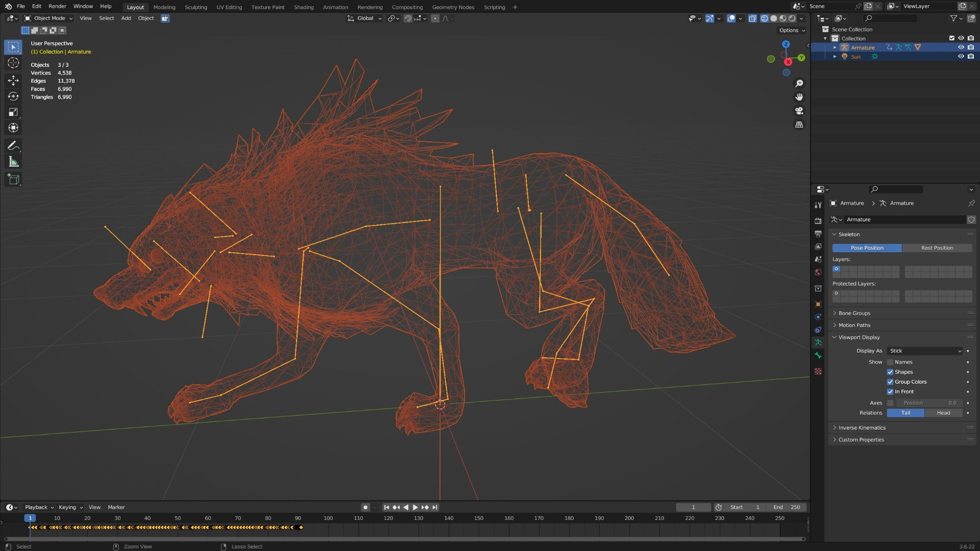
Task: Open the Output properties tab
Action: click(x=818, y=234)
